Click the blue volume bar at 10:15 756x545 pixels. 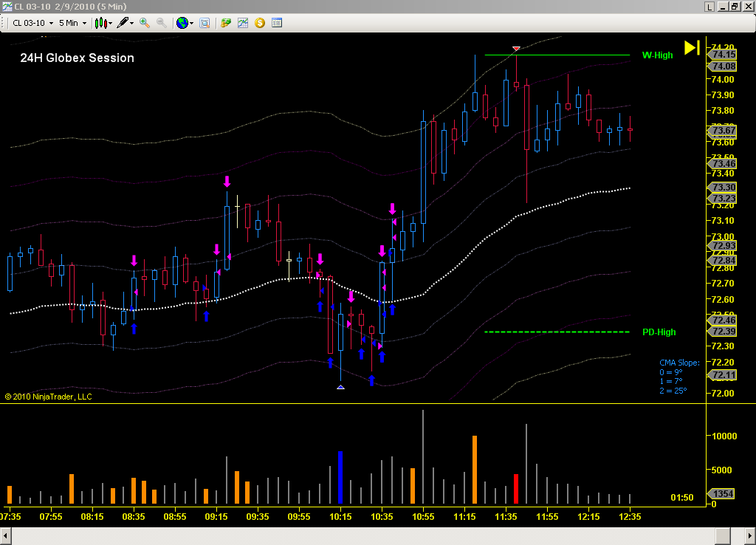coord(340,478)
